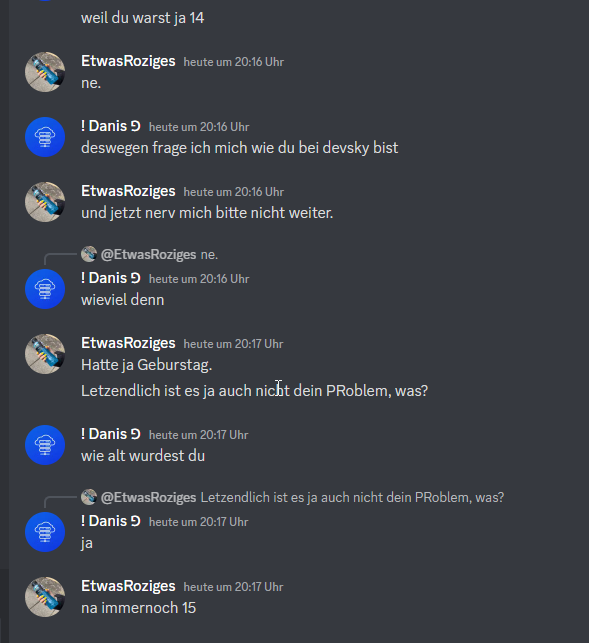
Task: Jump to quoted 'Letzendlich ist es ja auch' reply preview
Action: pyautogui.click(x=352, y=497)
